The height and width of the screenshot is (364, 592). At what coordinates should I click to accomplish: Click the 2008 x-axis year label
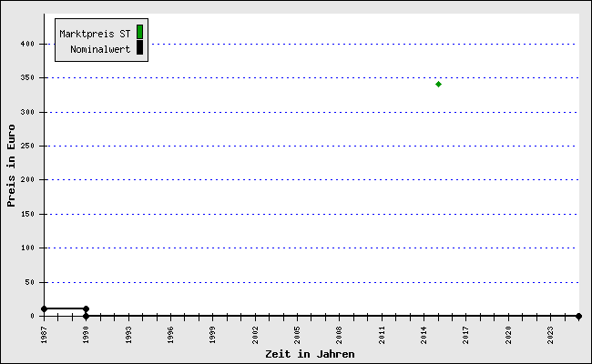(339, 335)
